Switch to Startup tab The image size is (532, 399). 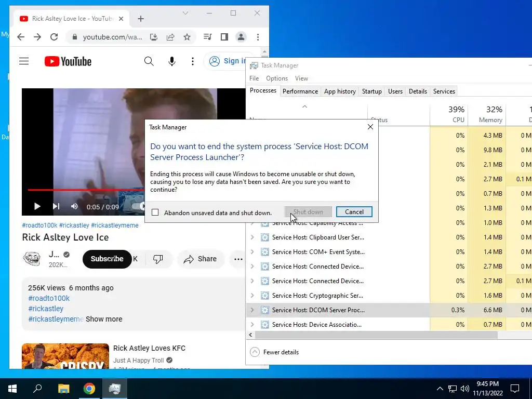click(372, 91)
